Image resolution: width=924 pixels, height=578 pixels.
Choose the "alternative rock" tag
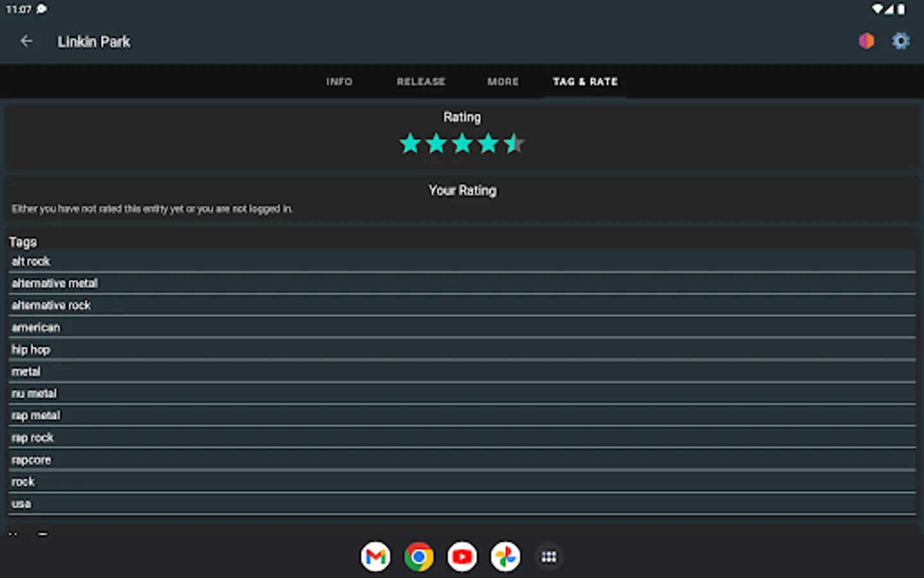click(462, 305)
